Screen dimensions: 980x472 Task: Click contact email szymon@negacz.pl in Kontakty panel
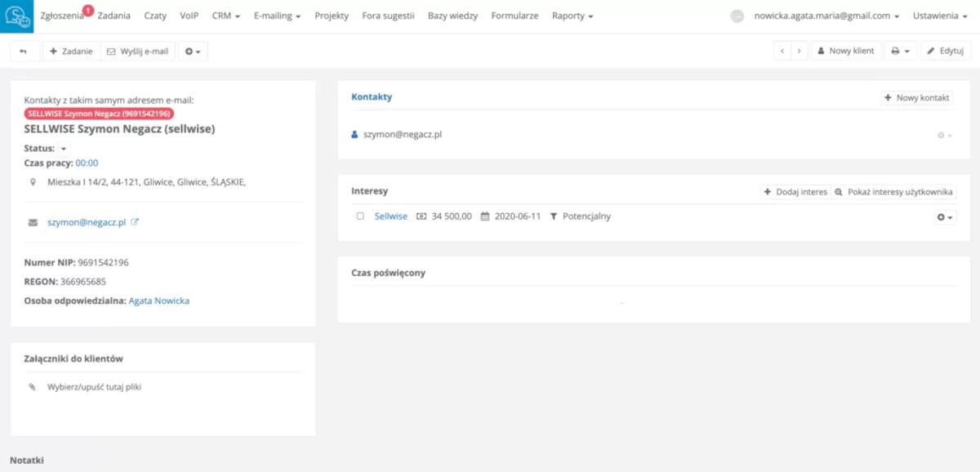coord(403,134)
